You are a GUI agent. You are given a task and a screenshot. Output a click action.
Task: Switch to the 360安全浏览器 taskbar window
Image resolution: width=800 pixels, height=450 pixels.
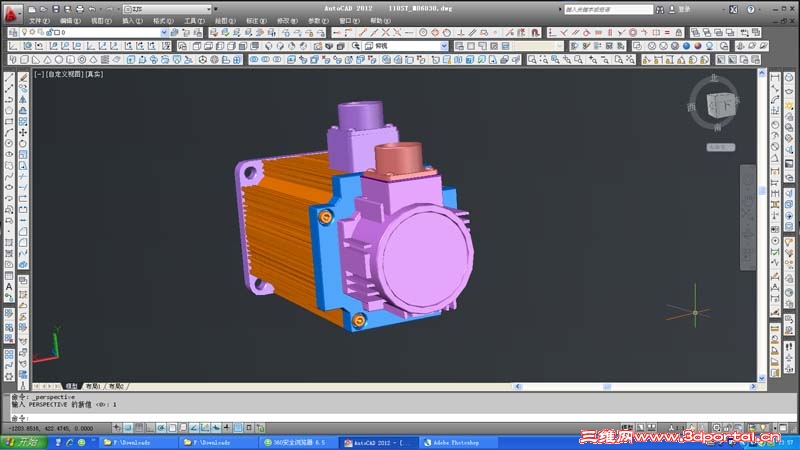coord(298,443)
